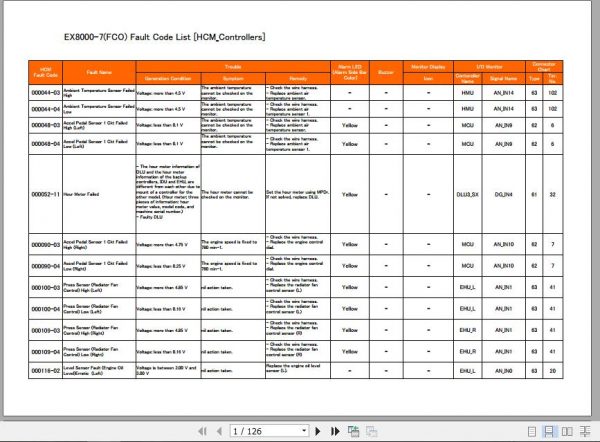The image size is (600, 442).
Task: Click AN_IN0 signal in the 000116-02 row
Action: point(504,371)
